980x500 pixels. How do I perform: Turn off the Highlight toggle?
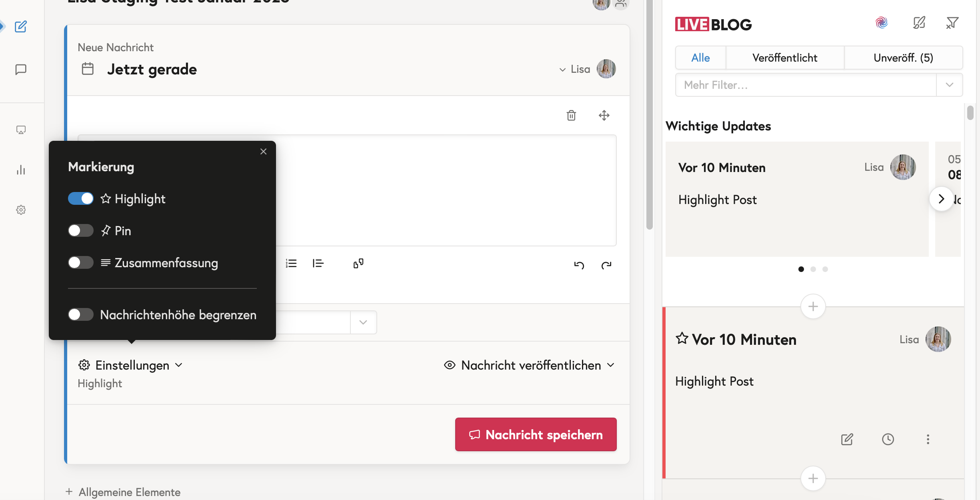coord(81,198)
